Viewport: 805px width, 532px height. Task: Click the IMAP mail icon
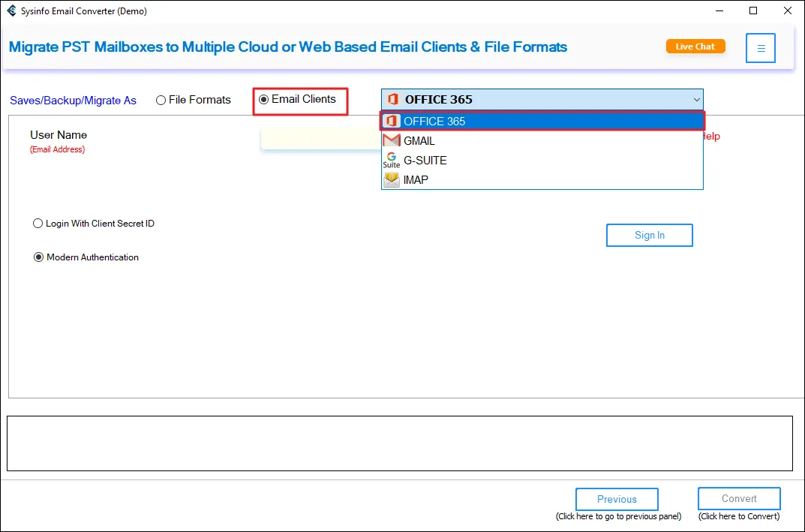(x=391, y=180)
